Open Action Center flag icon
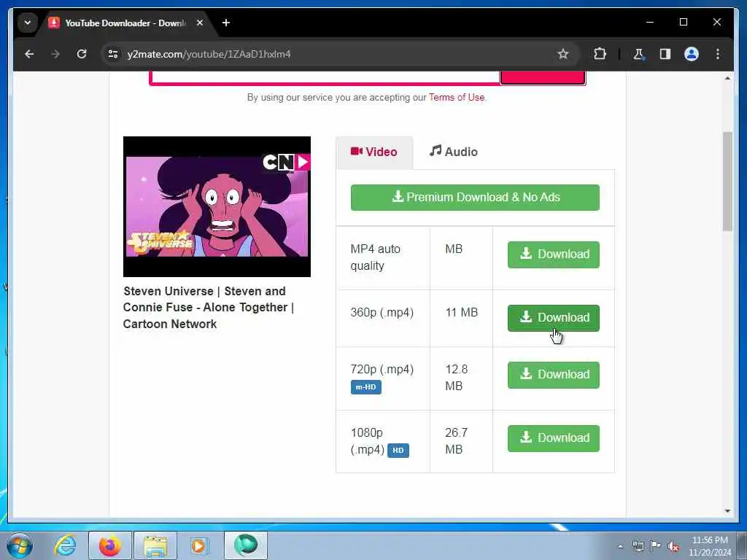The image size is (747, 560). pyautogui.click(x=655, y=546)
